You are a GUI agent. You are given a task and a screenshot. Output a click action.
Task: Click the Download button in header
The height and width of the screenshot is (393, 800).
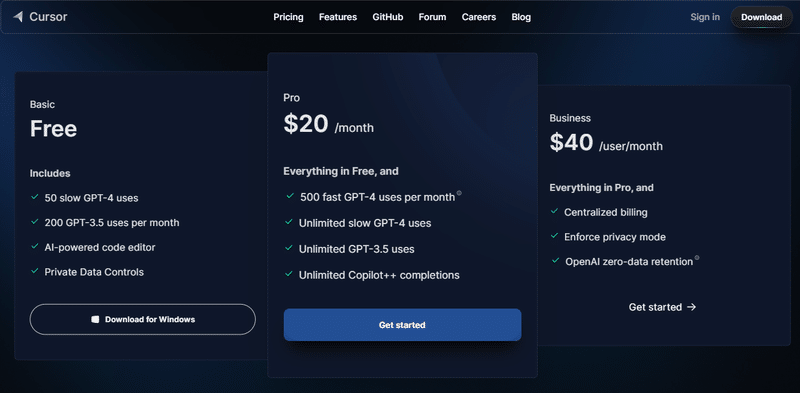[x=761, y=17]
